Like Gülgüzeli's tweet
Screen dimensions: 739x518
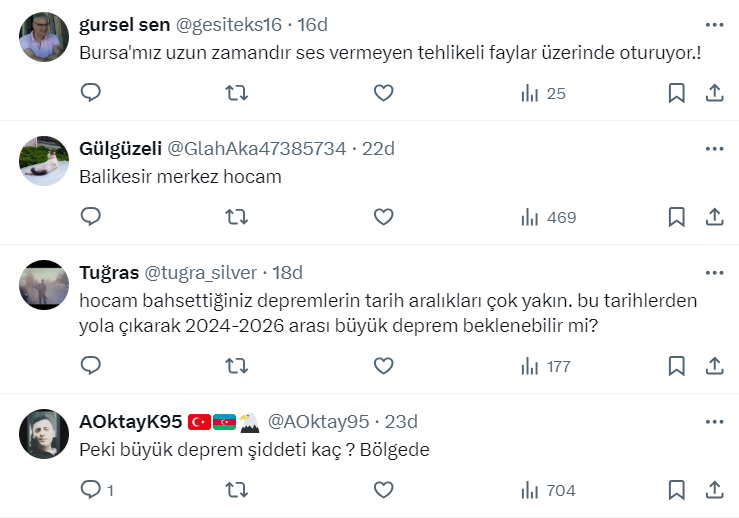point(383,217)
